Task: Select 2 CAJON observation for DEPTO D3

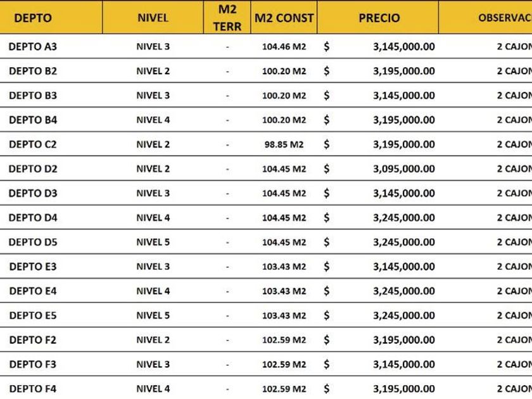Action: [x=514, y=193]
